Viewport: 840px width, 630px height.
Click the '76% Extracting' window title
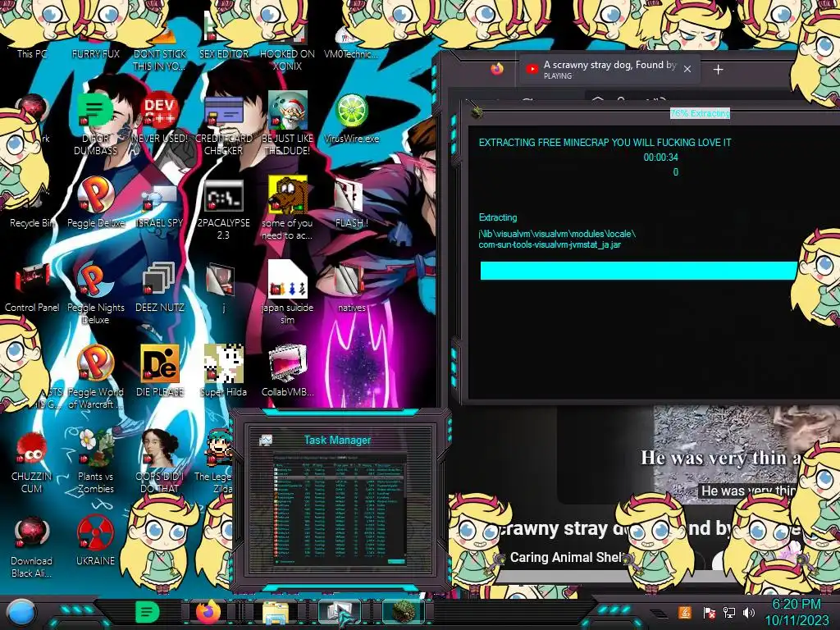[x=700, y=113]
